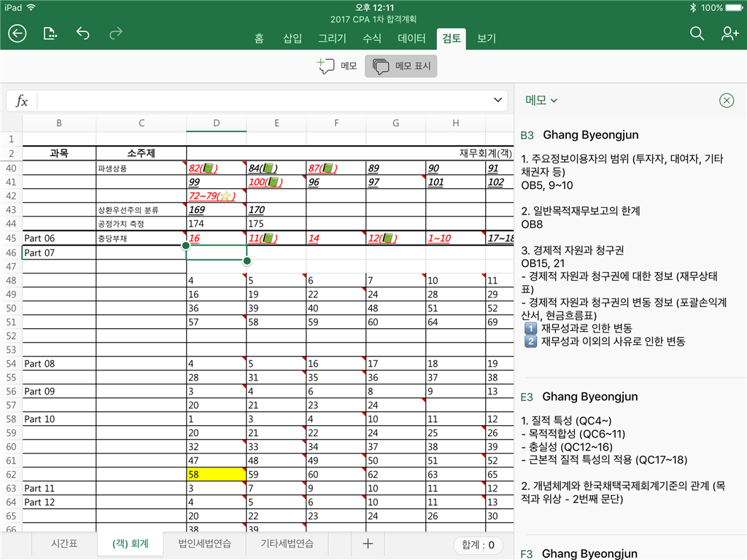Select the cell containing 175

point(276,224)
